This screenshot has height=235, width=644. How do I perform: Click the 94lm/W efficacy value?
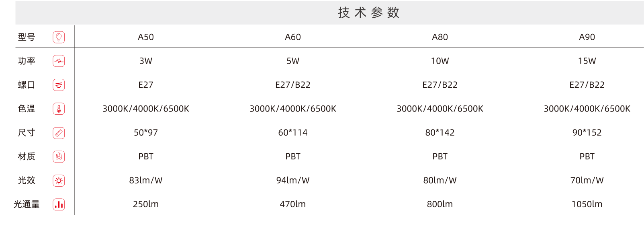(293, 180)
